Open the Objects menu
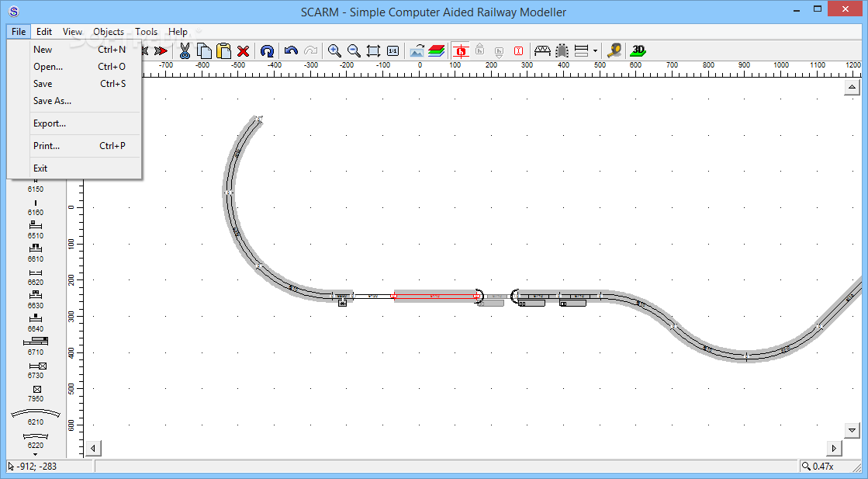 click(109, 32)
